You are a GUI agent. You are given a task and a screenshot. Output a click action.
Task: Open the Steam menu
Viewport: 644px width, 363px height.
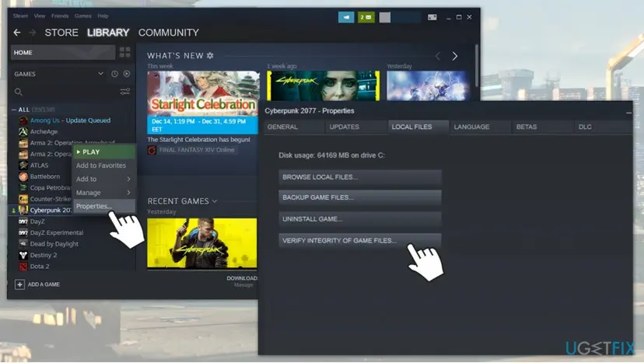pyautogui.click(x=20, y=16)
